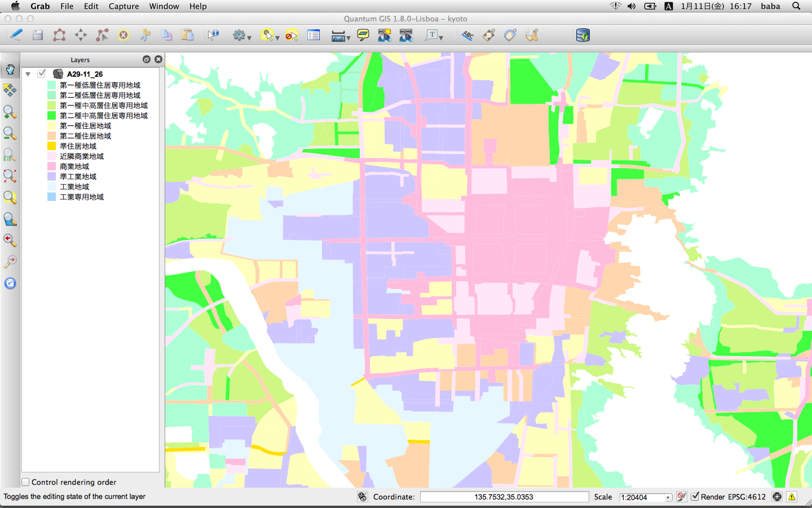Screen dimensions: 812x508
Task: Select the Measure ruler tool
Action: [338, 36]
